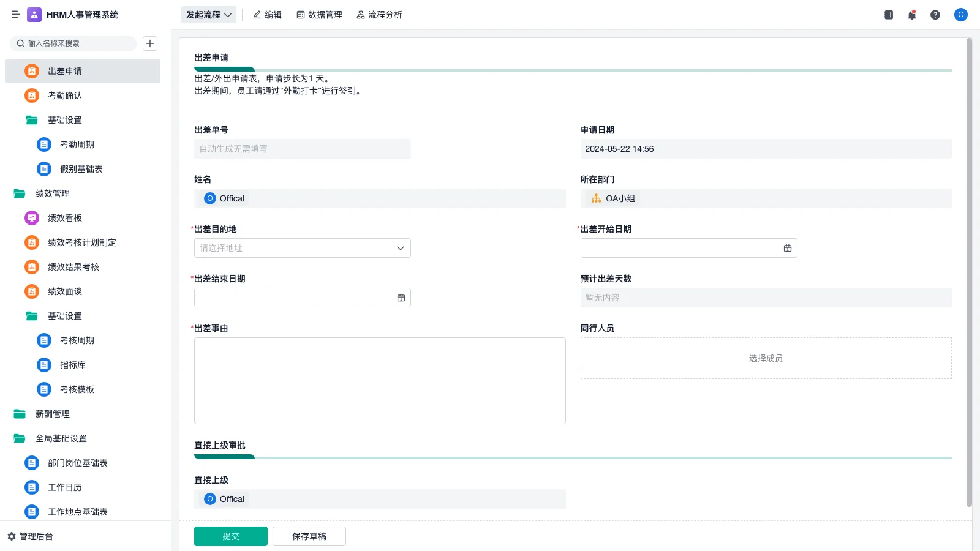Click the 考勤确认 application icon
This screenshot has height=551, width=980.
pos(31,96)
